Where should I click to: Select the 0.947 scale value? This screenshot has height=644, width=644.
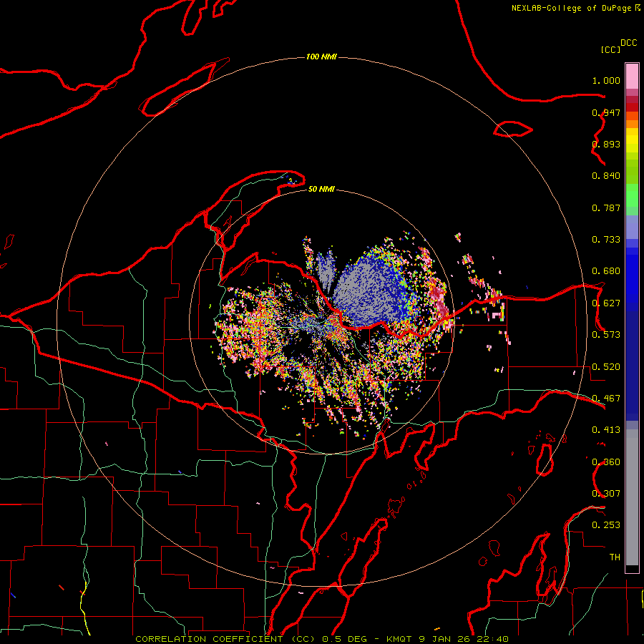(606, 112)
